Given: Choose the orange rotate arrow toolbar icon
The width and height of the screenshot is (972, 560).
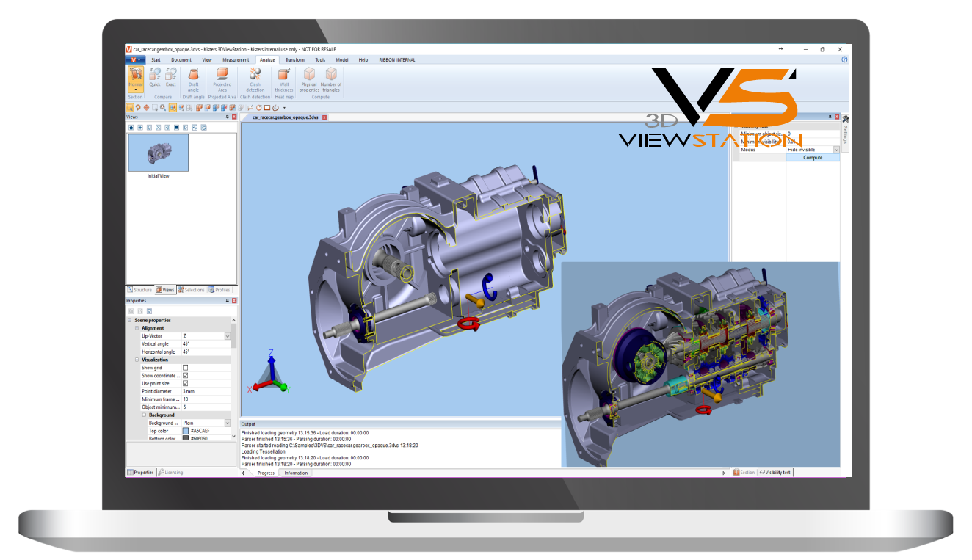Looking at the screenshot, I should pyautogui.click(x=138, y=107).
